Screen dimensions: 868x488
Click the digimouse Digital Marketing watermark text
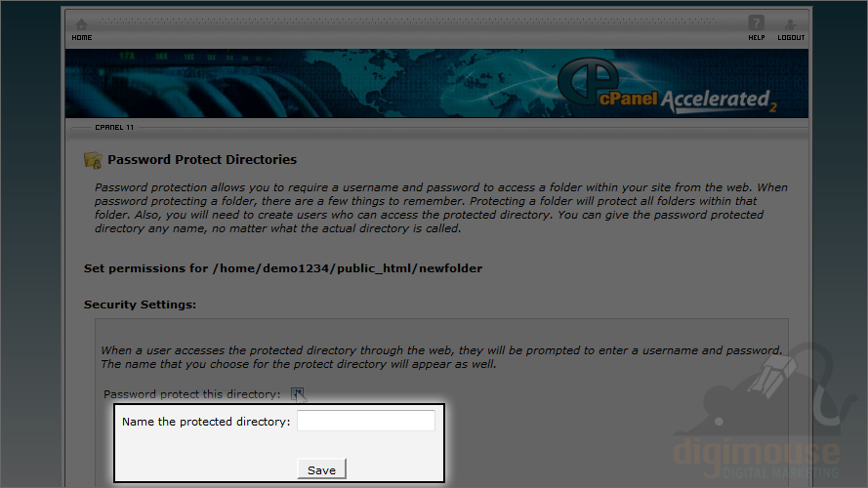(756, 458)
